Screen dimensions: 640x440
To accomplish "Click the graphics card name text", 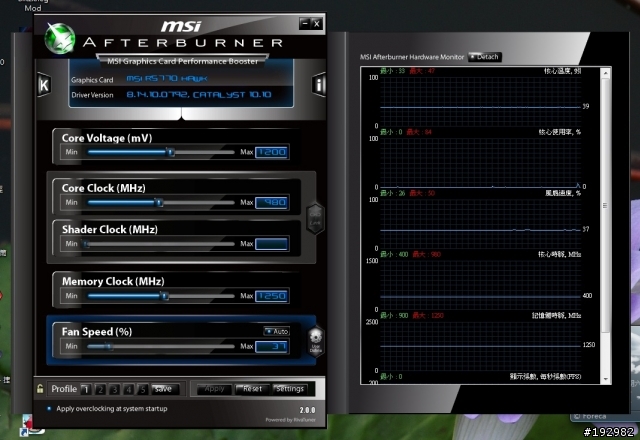I will tap(167, 78).
